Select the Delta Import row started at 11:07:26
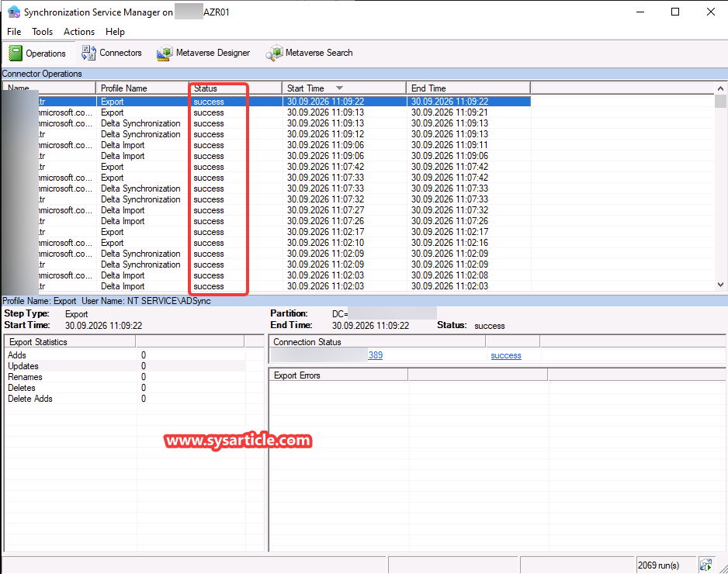This screenshot has width=728, height=574. 266,221
